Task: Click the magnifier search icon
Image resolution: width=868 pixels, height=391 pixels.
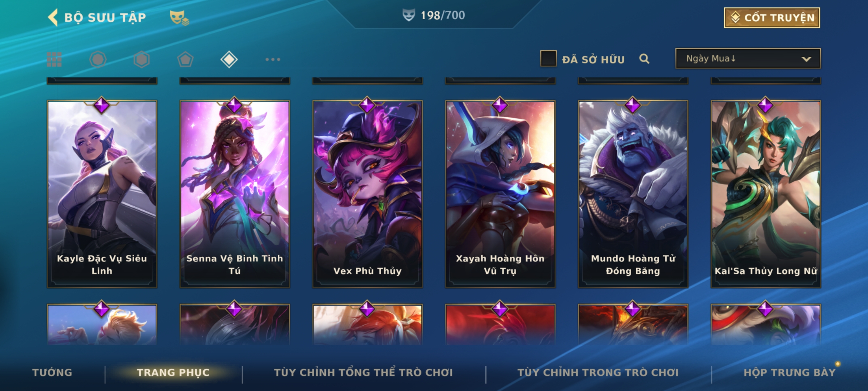Action: click(x=644, y=59)
